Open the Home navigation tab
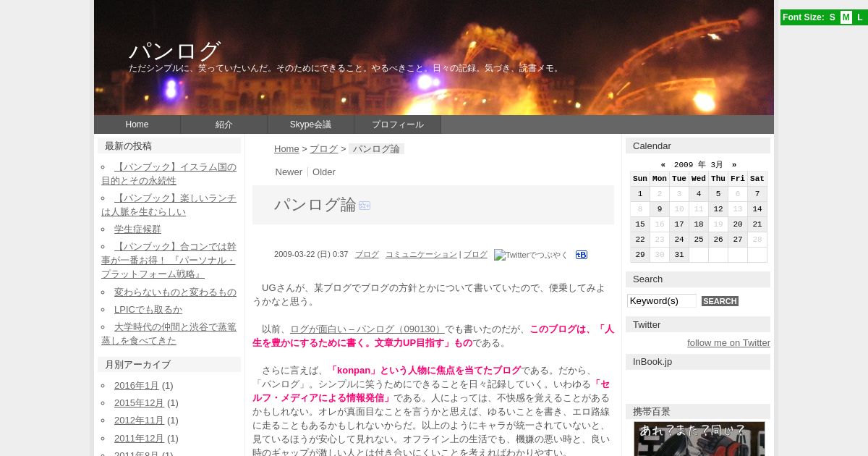This screenshot has height=456, width=868. [137, 124]
